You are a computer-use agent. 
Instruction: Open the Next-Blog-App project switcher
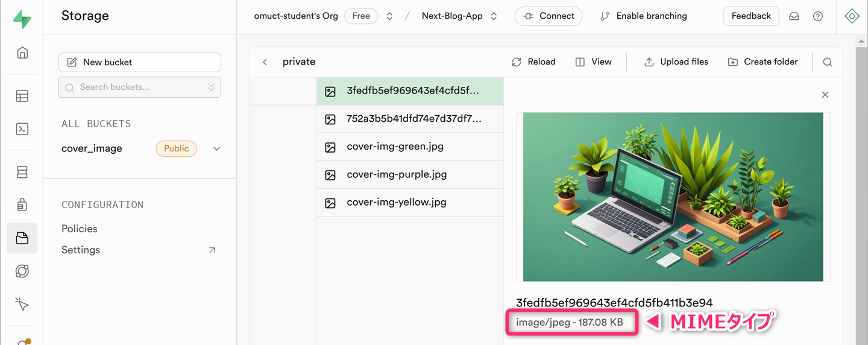click(x=459, y=16)
